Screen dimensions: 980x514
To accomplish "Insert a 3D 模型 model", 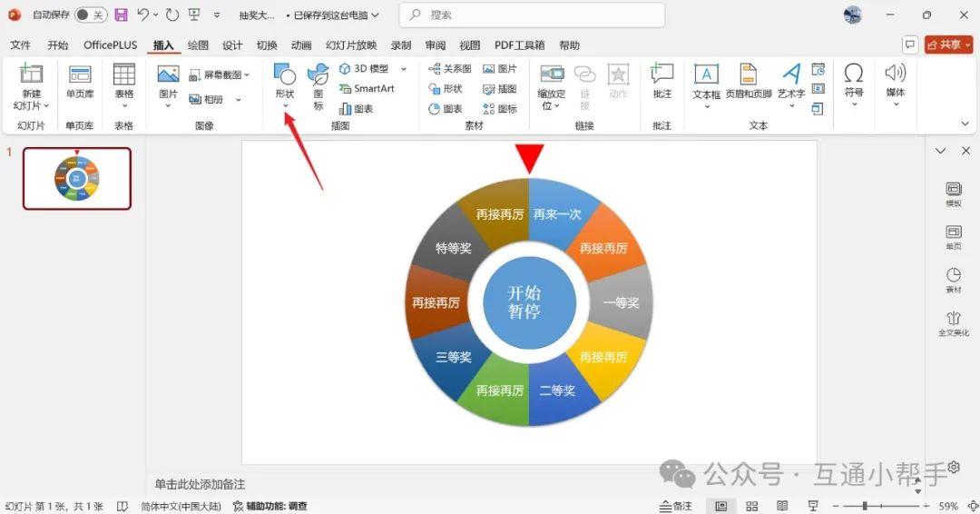I will pyautogui.click(x=365, y=68).
